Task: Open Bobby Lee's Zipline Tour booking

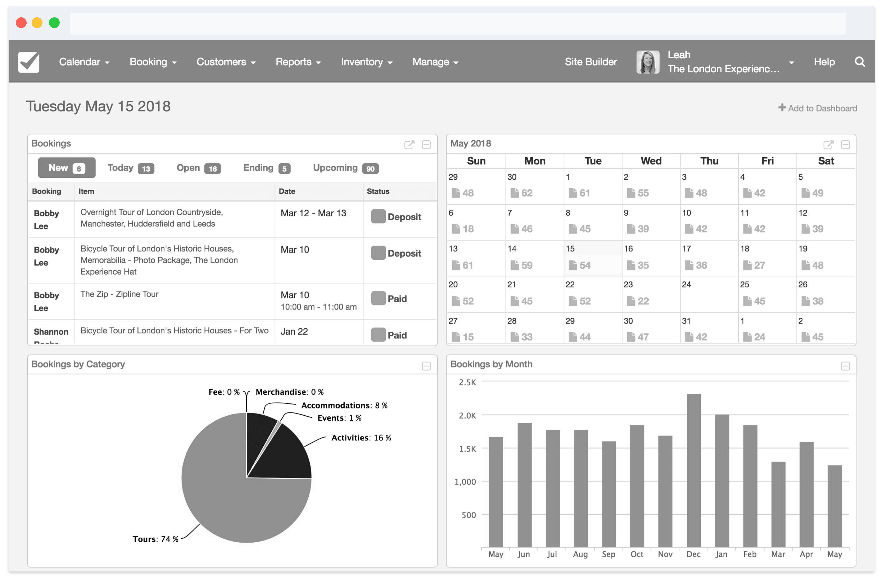Action: 46,302
